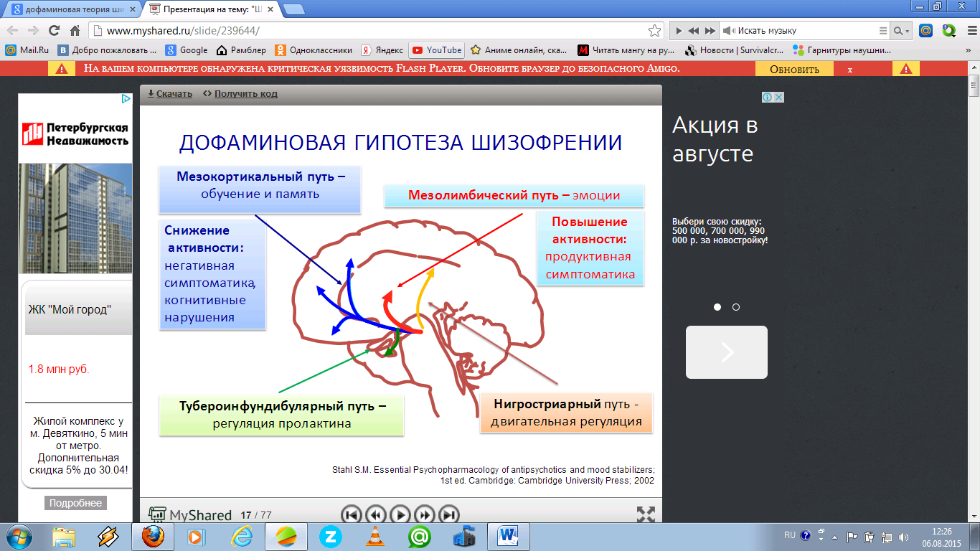Skip to the last slide
This screenshot has height=551, width=980.
point(448,514)
